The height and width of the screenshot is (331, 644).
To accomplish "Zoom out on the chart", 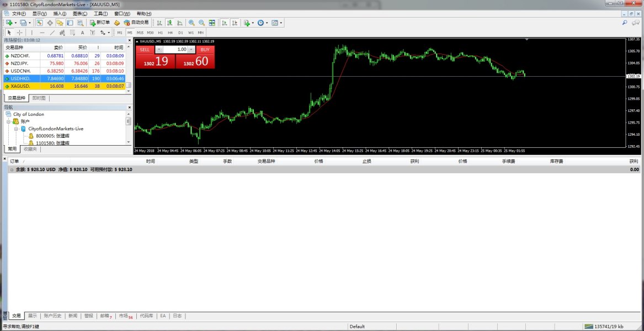I will (x=201, y=23).
